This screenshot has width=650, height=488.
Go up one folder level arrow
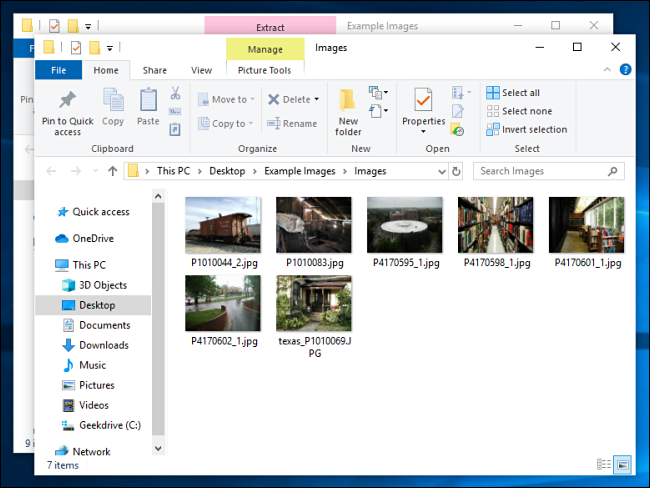[x=112, y=171]
